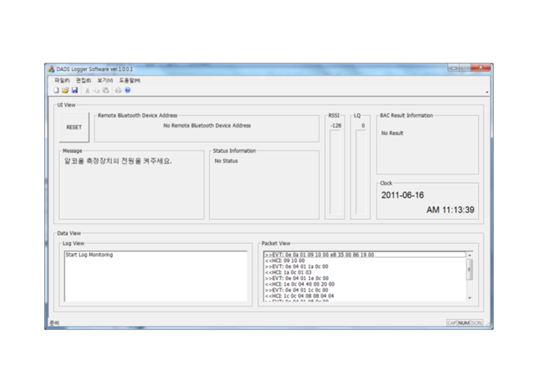Open the About help icon
The height and width of the screenshot is (392, 538).
(128, 90)
